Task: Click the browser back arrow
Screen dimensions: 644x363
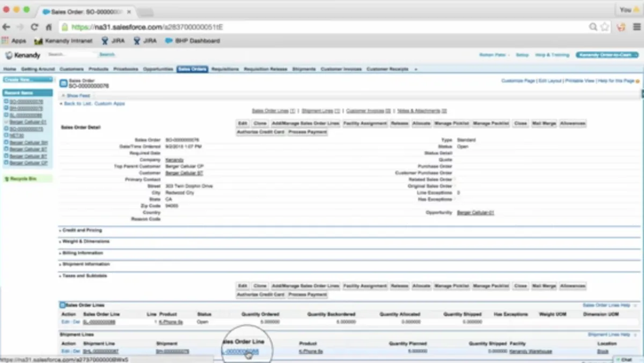Action: point(6,27)
